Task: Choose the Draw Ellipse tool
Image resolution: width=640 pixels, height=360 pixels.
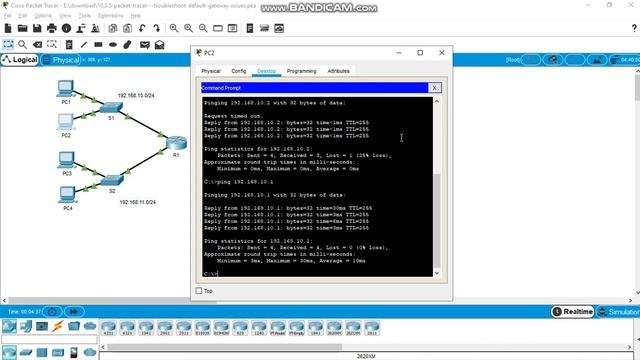Action: click(x=113, y=44)
